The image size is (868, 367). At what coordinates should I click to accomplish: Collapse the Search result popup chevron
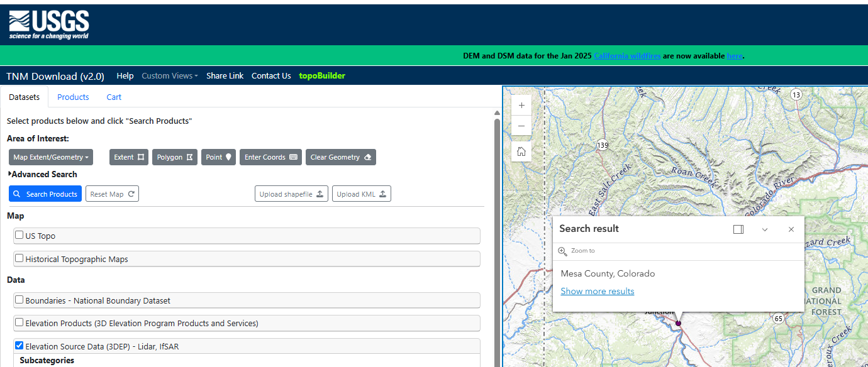pyautogui.click(x=765, y=229)
